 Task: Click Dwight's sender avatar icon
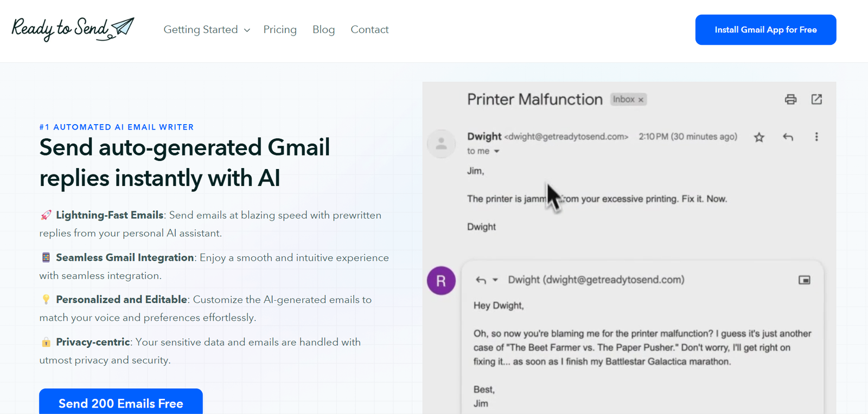441,144
